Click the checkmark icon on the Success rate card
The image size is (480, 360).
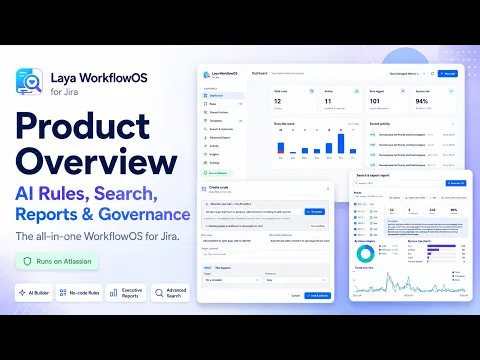(x=451, y=91)
